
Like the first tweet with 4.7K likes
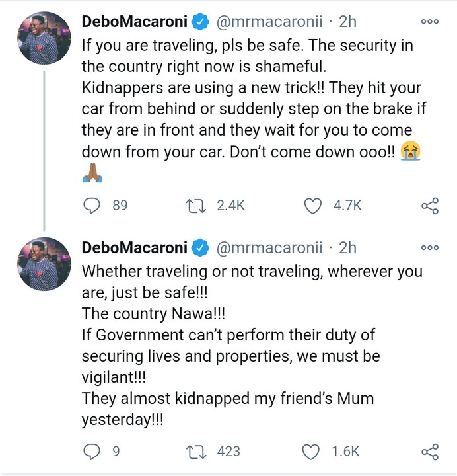[312, 206]
